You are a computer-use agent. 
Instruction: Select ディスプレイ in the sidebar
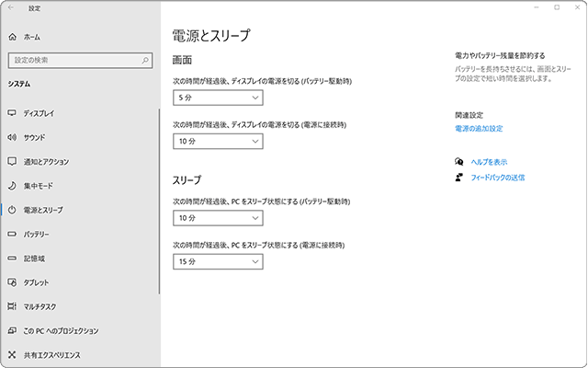click(39, 113)
